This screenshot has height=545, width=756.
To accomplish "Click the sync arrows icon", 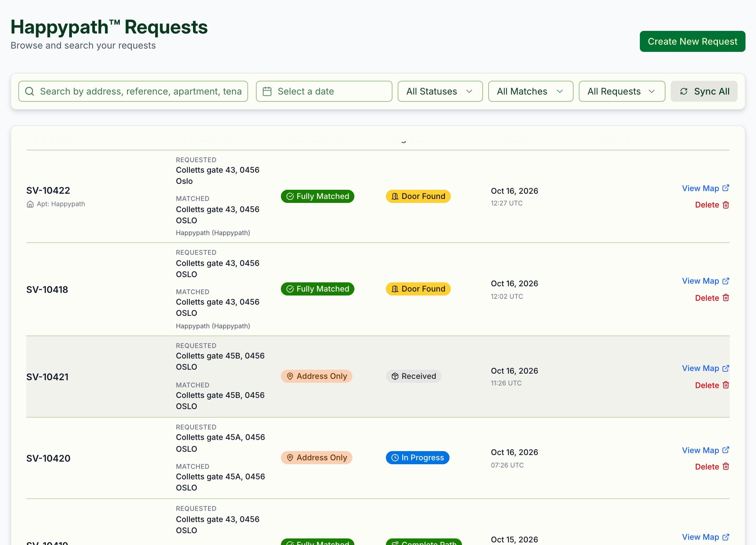I will [684, 91].
